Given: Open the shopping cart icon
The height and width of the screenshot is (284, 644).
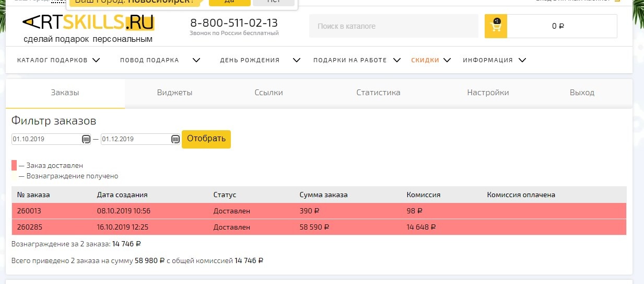Looking at the screenshot, I should [x=496, y=26].
